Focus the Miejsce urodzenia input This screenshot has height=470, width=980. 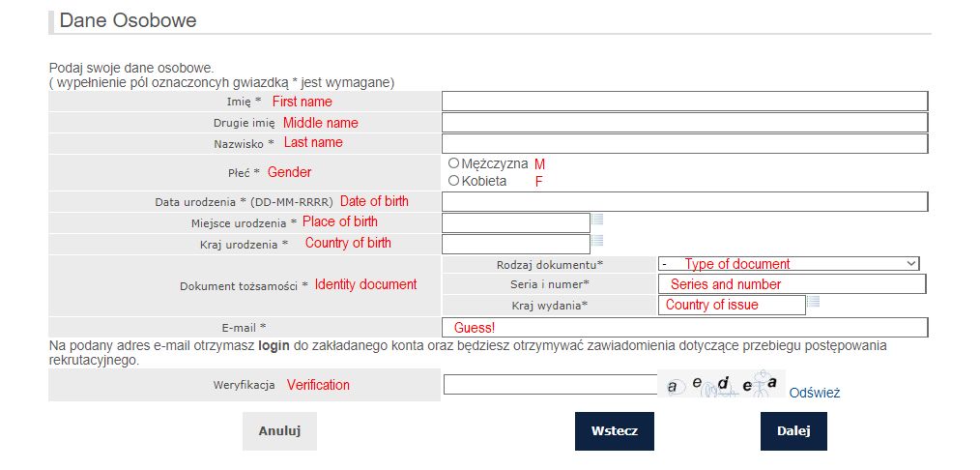[515, 223]
